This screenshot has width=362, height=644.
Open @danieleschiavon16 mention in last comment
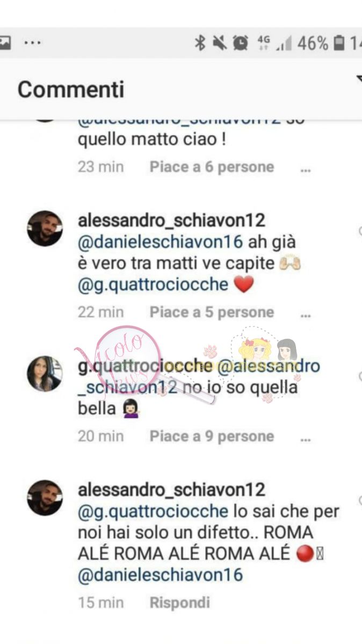[x=161, y=575]
